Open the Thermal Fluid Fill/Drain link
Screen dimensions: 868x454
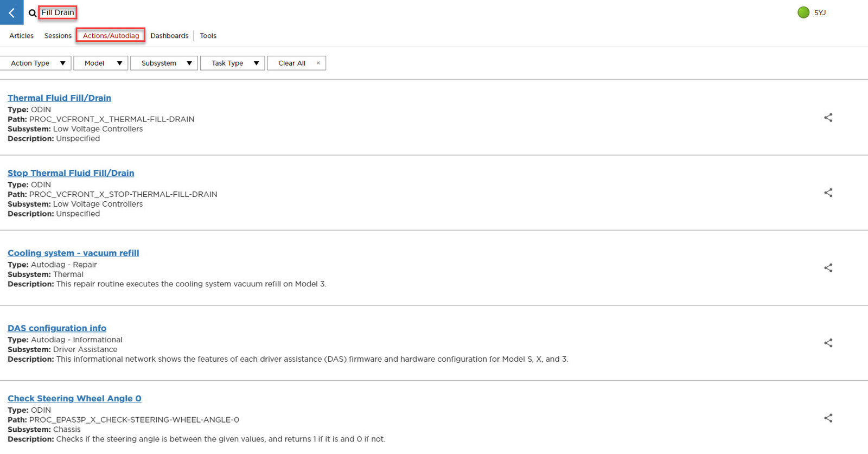tap(59, 98)
